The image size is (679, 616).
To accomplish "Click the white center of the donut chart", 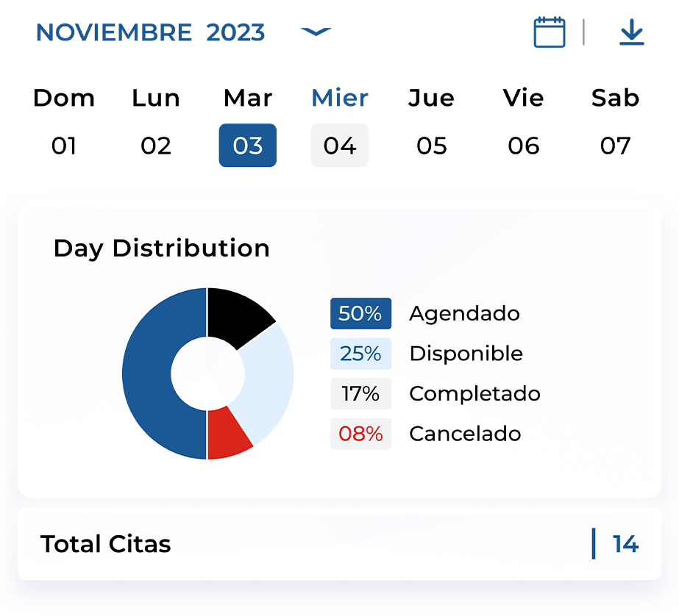I will [207, 373].
